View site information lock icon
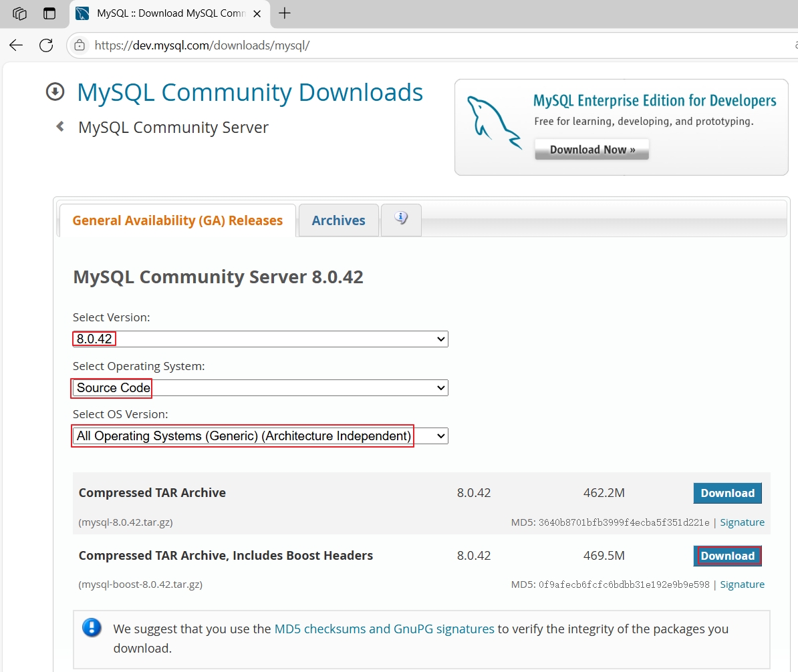Screen dimensions: 798x672 tap(80, 45)
